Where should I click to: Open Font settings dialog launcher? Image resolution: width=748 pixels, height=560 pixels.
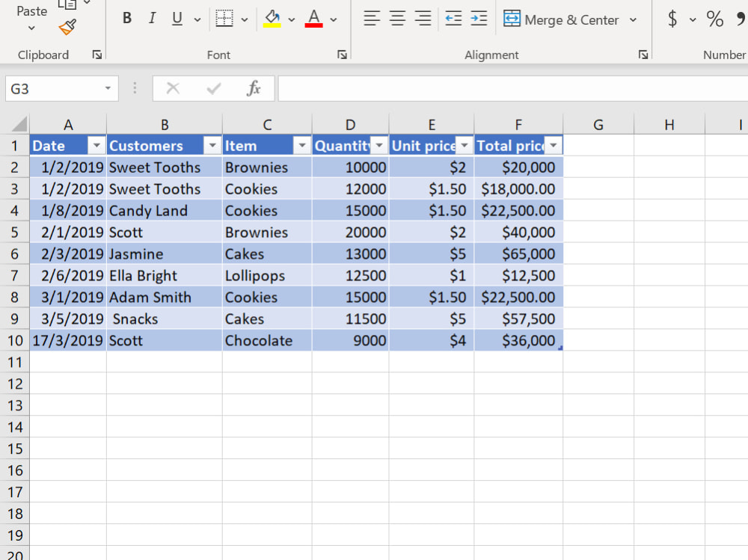coord(342,55)
